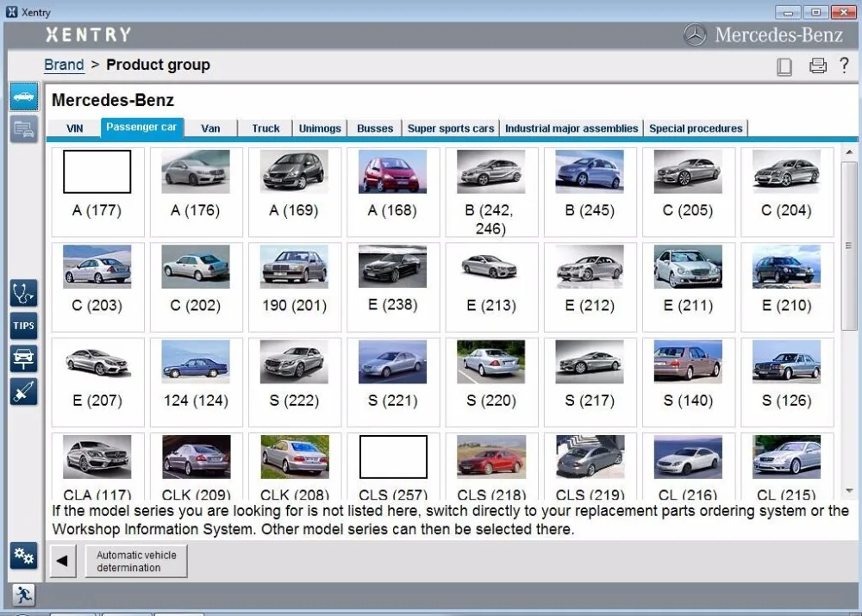Choose the C (202) model thumbnail
862x616 pixels.
196,266
